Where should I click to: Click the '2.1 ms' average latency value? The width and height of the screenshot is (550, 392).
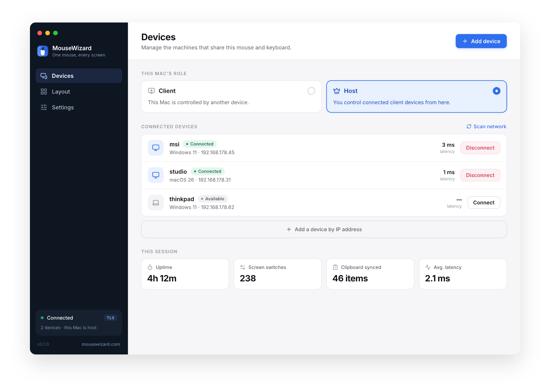438,278
